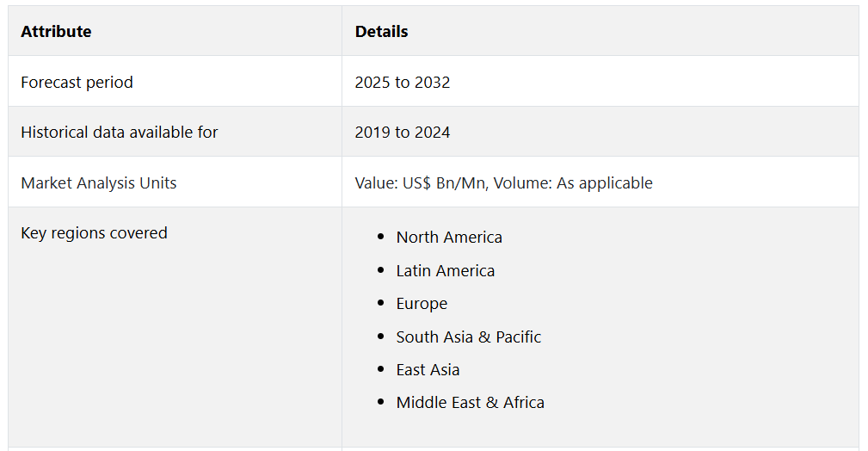Select the Historical data available for cell
The image size is (868, 451).
[119, 133]
